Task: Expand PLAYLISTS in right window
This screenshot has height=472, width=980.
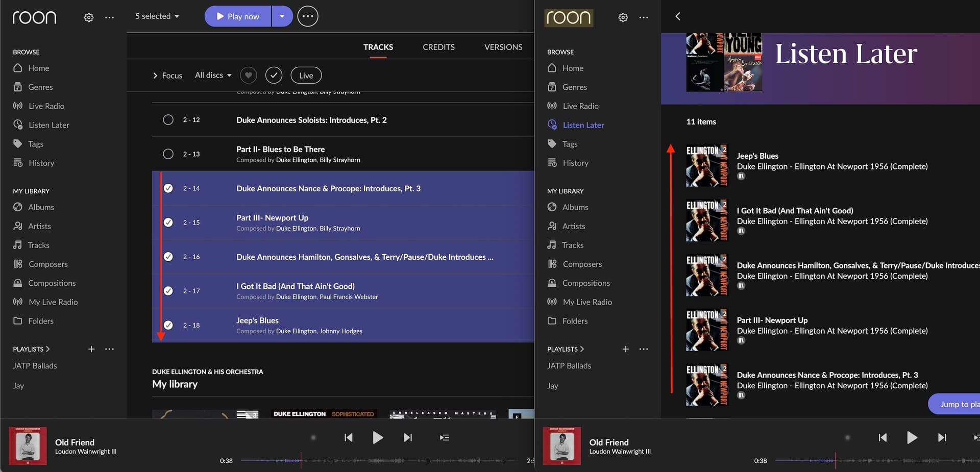Action: click(x=566, y=349)
